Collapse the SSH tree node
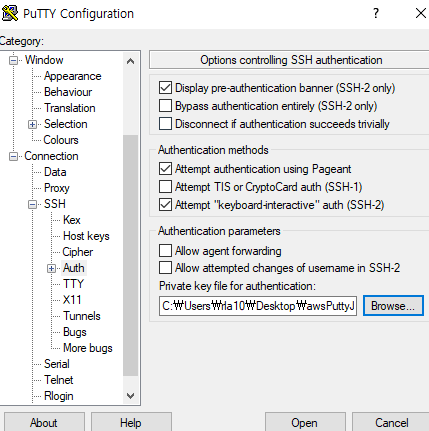 pyautogui.click(x=32, y=204)
